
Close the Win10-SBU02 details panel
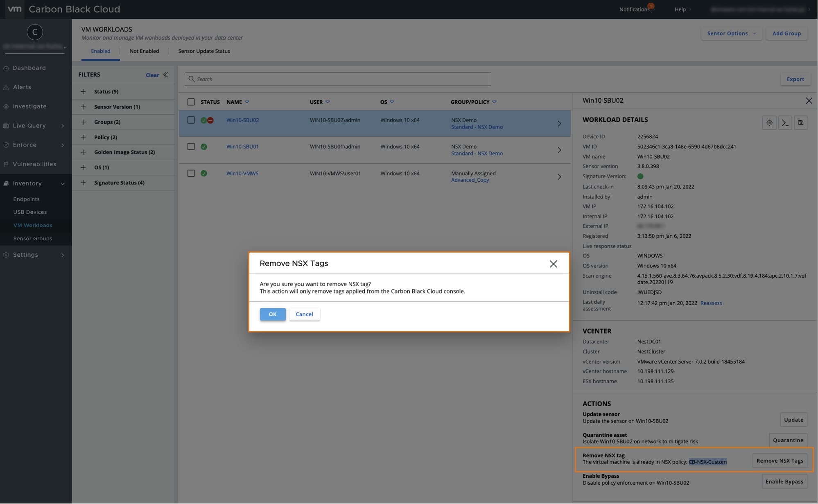809,101
